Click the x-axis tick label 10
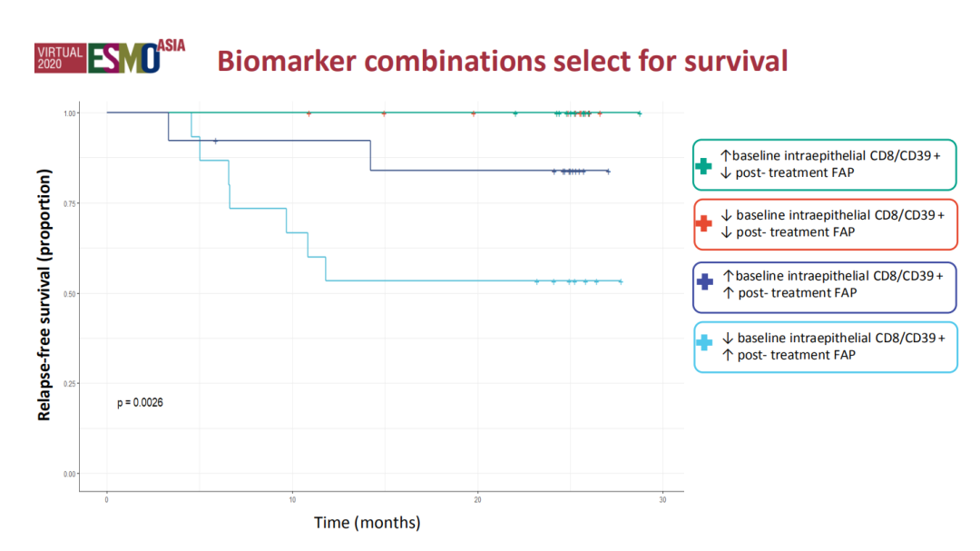980x551 pixels. pos(292,501)
